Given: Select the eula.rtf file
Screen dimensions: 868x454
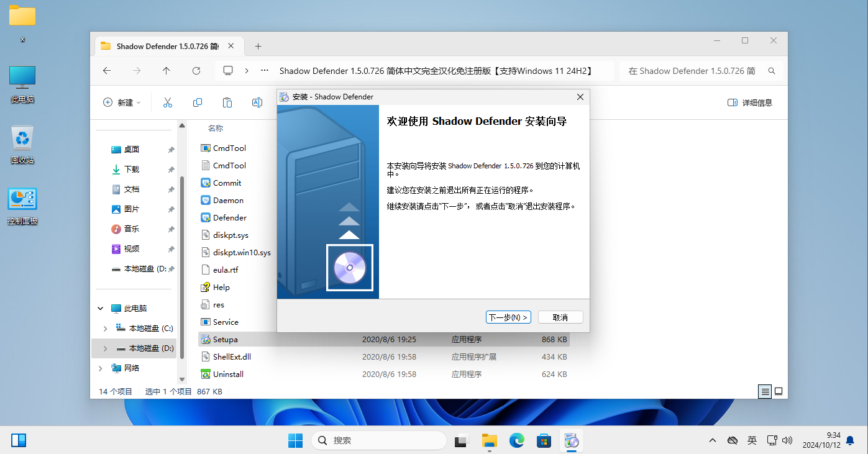Looking at the screenshot, I should coord(220,270).
